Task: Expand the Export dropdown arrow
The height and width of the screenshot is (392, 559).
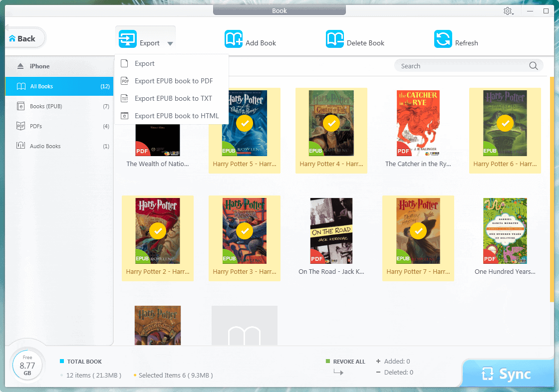Action: click(170, 44)
